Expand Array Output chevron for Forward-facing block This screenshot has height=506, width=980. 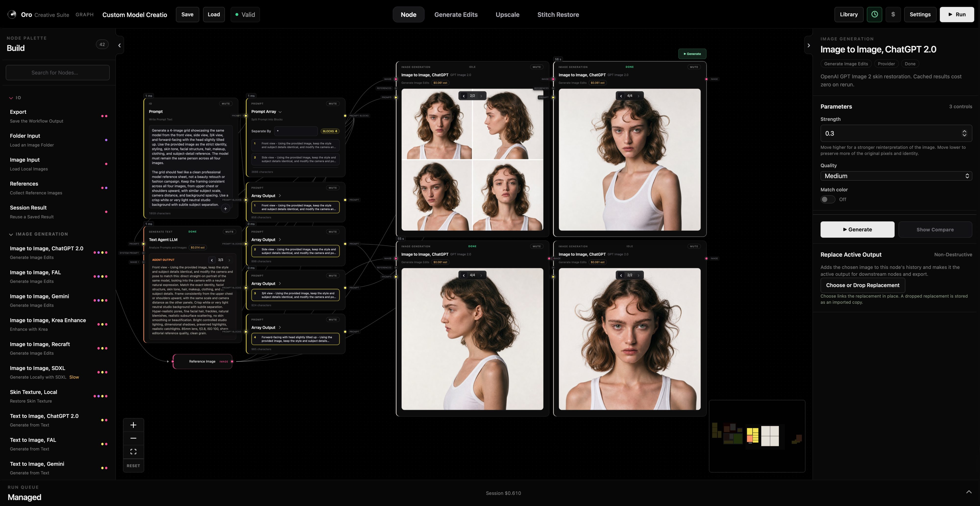pyautogui.click(x=280, y=328)
